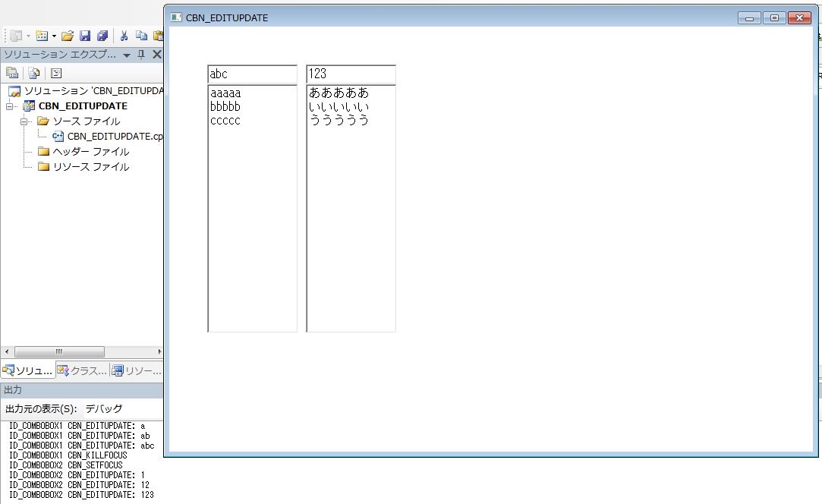The height and width of the screenshot is (504, 822).
Task: Click the Save floppy disk icon
Action: point(85,36)
